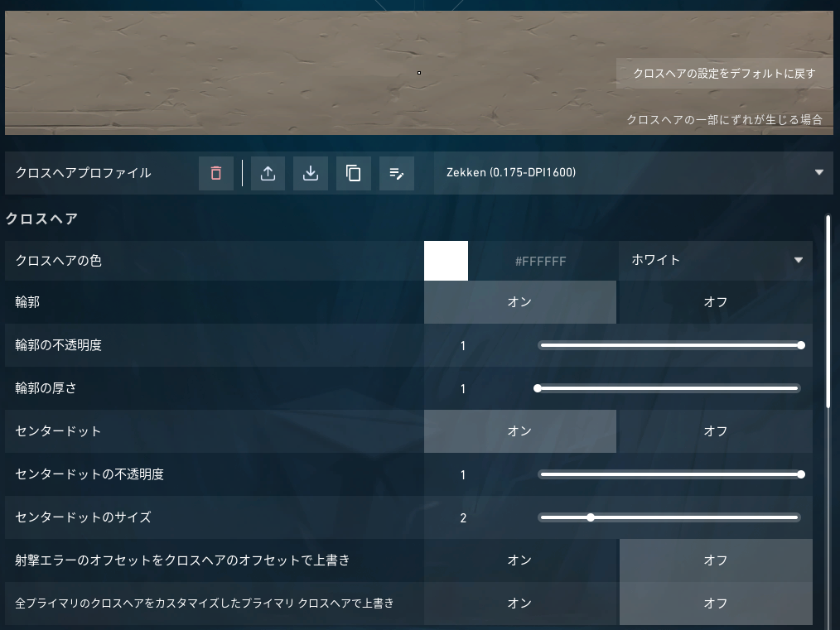Set センタードット to オン
The width and height of the screenshot is (840, 630).
(519, 431)
